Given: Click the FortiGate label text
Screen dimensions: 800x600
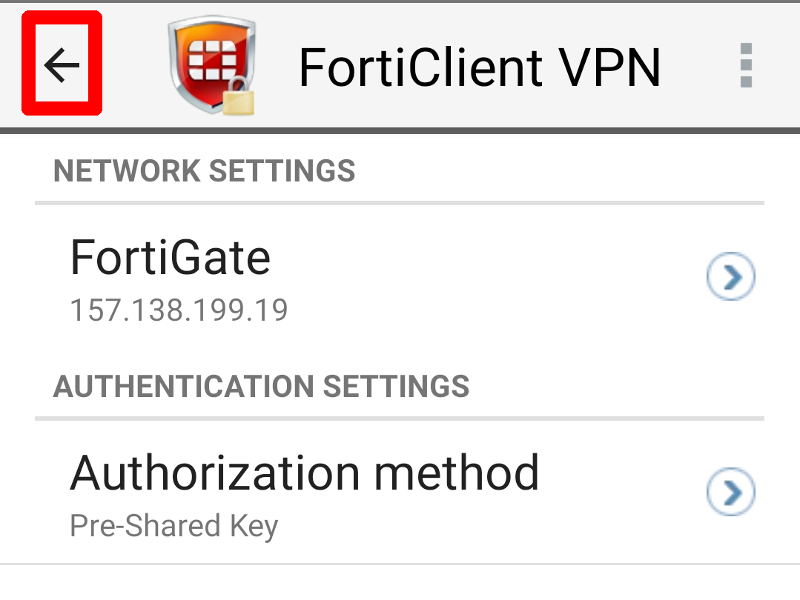Looking at the screenshot, I should (x=170, y=257).
